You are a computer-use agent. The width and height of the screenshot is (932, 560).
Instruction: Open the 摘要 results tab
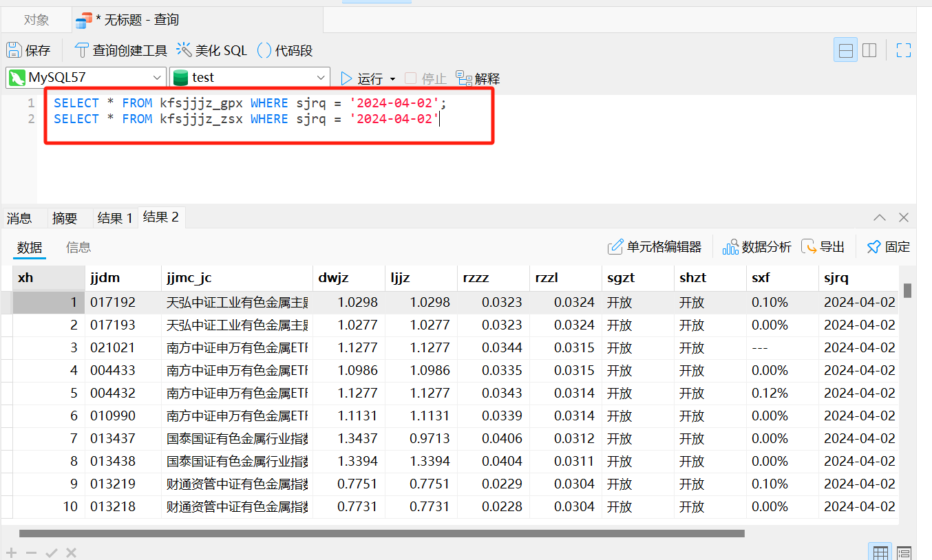tap(65, 218)
